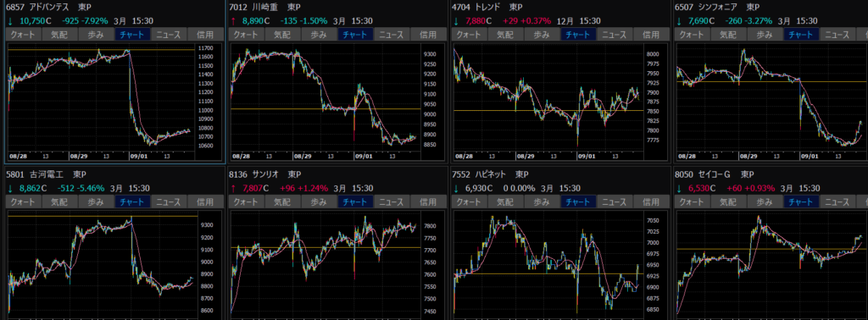Open the 歩み tab in the トレンド panel

pyautogui.click(x=542, y=34)
